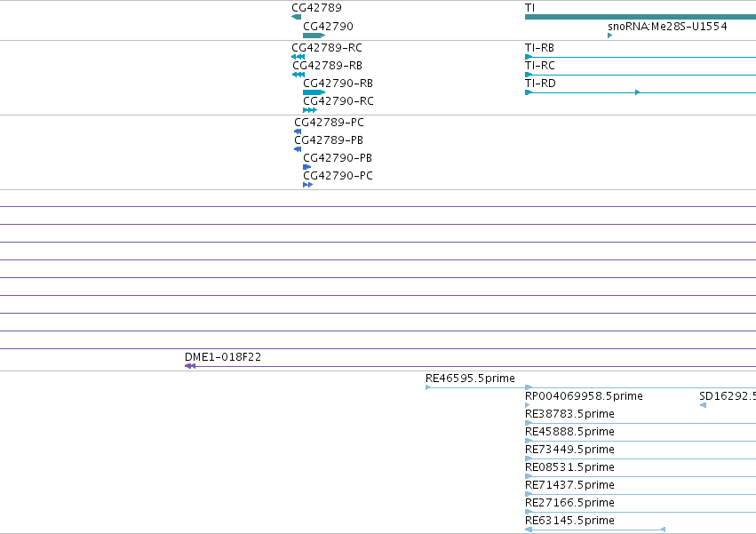
Task: Select transcript Tl-RB label
Action: tap(539, 48)
